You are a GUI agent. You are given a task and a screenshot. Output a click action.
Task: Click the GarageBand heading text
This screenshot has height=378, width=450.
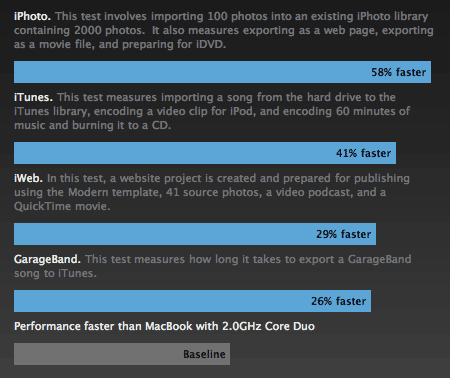tap(47, 259)
